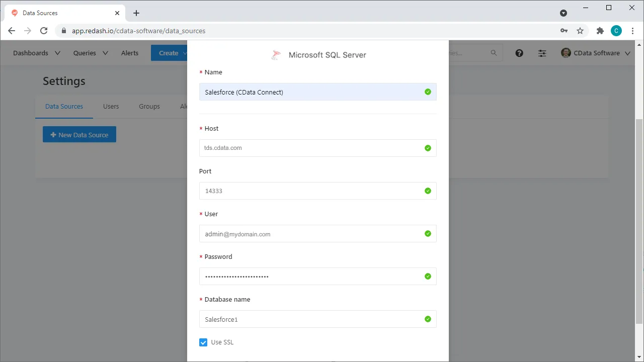
Task: Click the Database name input field
Action: (312, 319)
